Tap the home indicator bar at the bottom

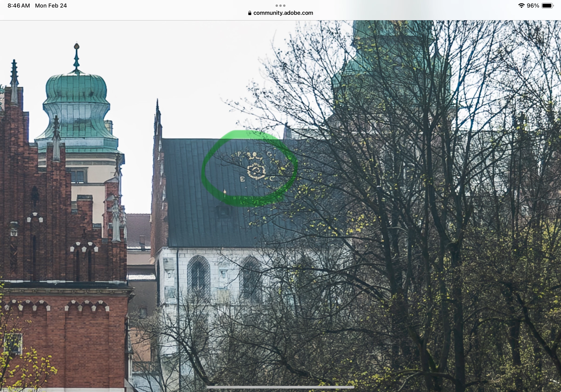tap(280, 387)
